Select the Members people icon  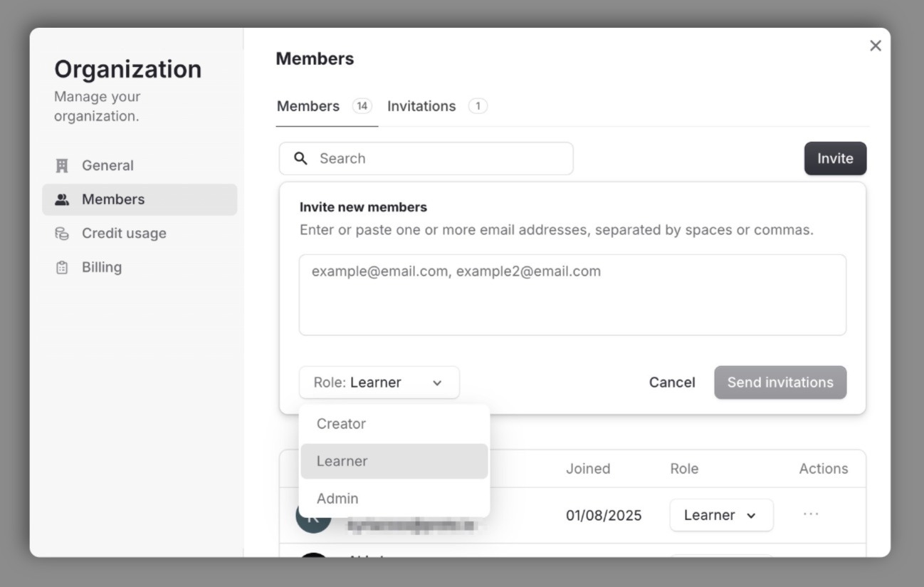[x=63, y=199]
